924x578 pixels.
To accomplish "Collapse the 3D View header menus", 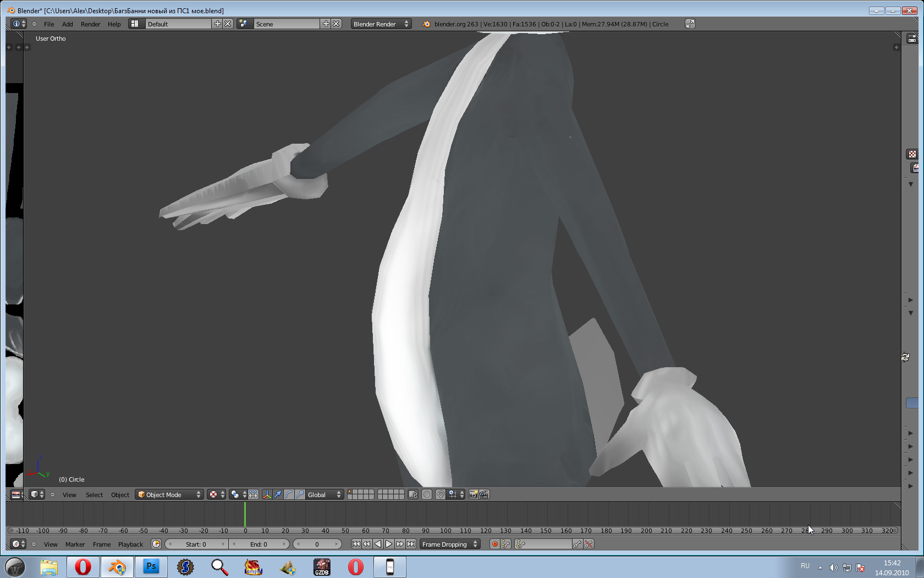I will point(52,494).
